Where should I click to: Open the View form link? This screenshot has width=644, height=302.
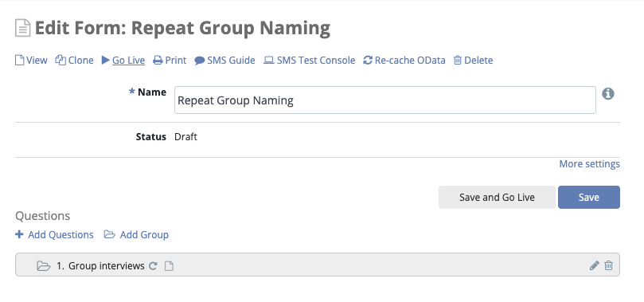coord(31,61)
